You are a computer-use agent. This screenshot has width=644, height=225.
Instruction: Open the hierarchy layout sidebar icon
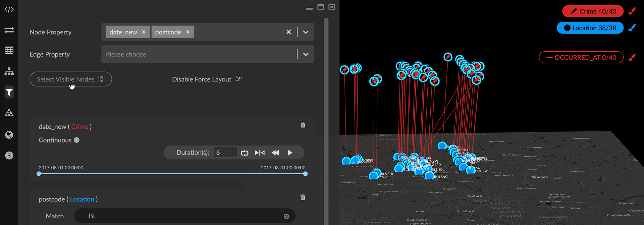click(x=9, y=71)
